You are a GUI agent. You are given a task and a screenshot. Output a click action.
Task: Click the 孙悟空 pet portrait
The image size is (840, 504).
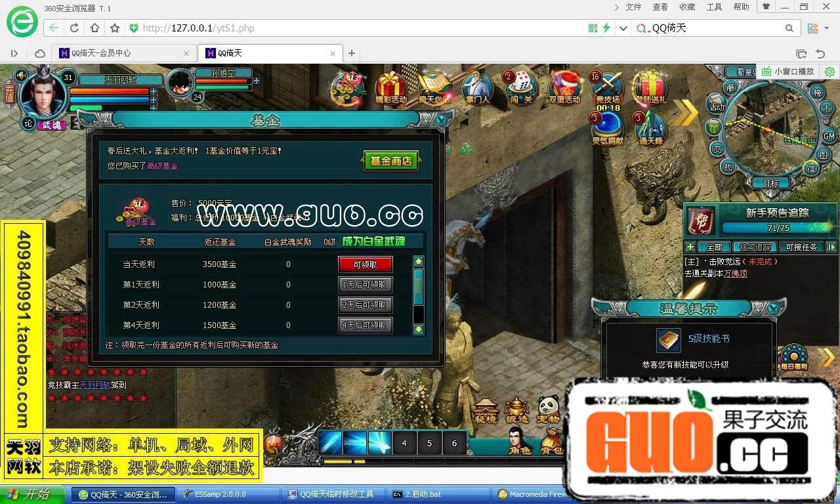[180, 83]
